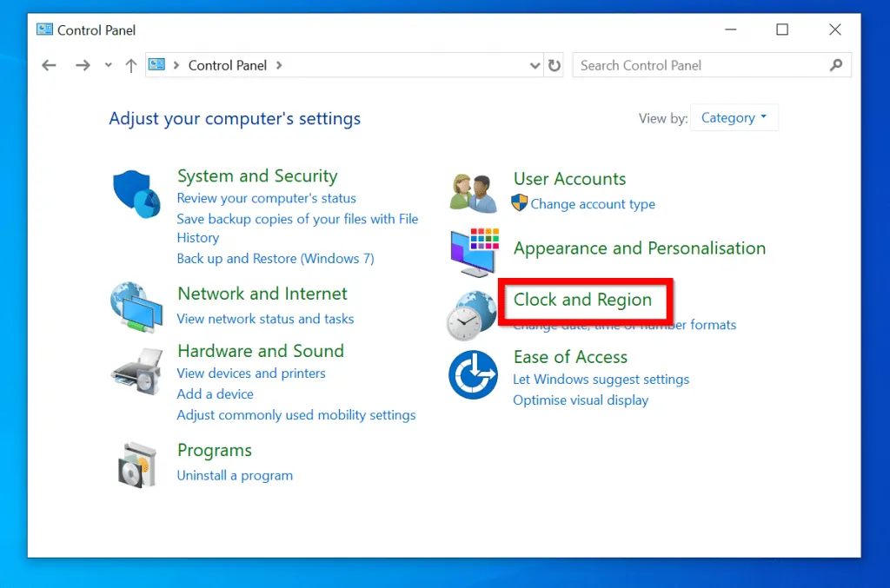The height and width of the screenshot is (588, 890).
Task: Expand the address bar history dropdown
Action: [535, 66]
